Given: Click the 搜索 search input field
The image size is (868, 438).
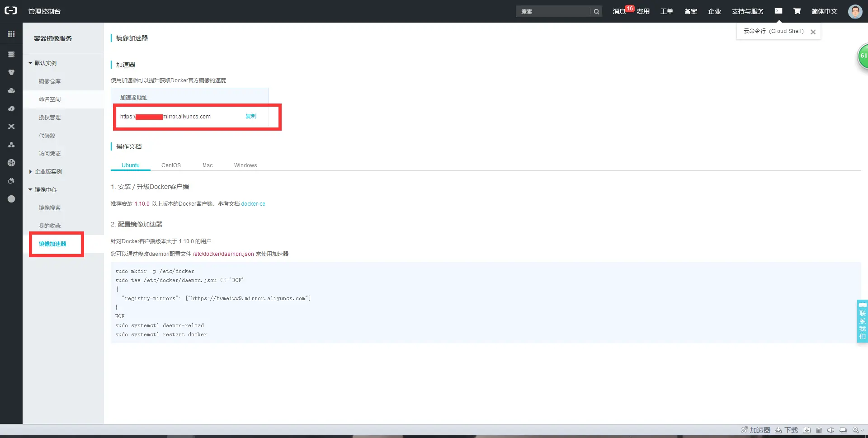Looking at the screenshot, I should coord(553,11).
